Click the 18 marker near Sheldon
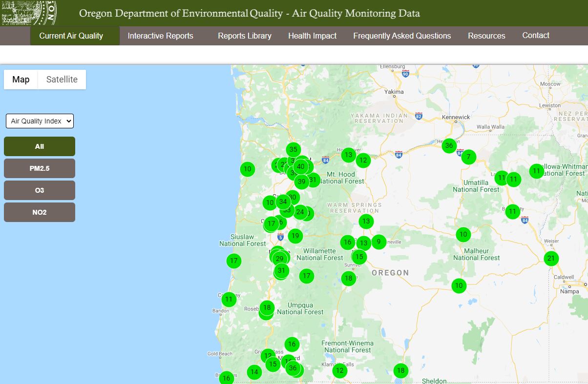 pos(401,370)
